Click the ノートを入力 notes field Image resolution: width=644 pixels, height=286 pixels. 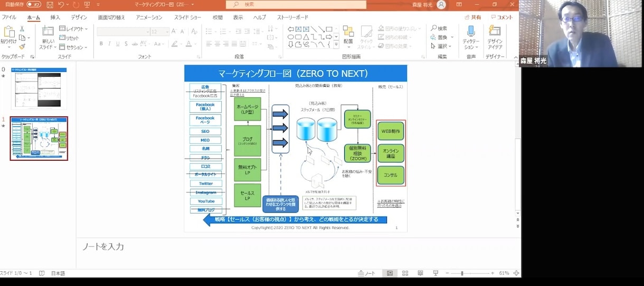103,246
